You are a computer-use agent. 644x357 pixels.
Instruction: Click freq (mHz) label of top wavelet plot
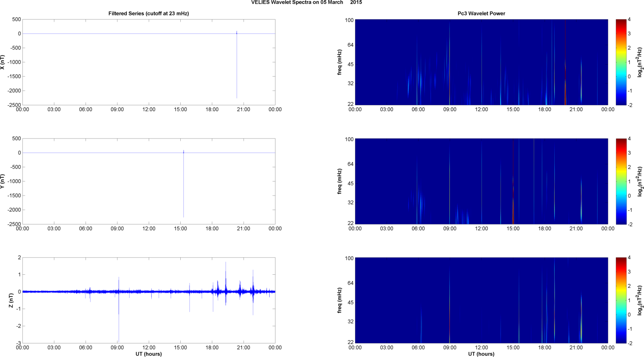click(x=340, y=62)
